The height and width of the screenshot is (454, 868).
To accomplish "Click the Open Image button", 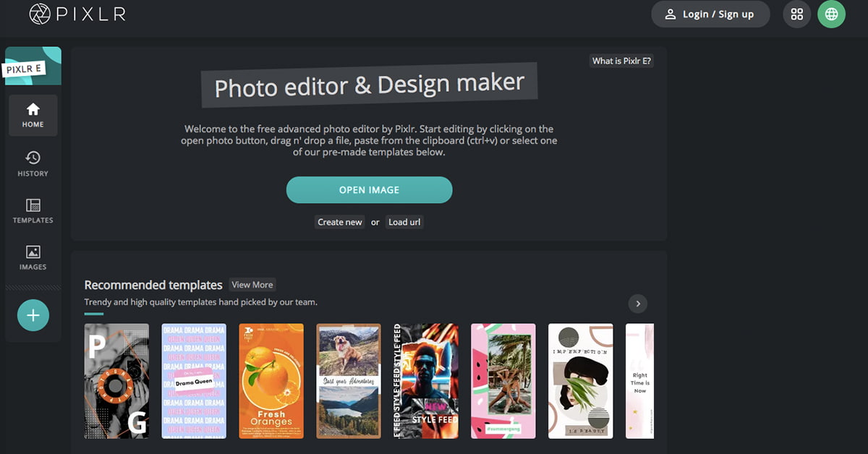I will [x=369, y=190].
